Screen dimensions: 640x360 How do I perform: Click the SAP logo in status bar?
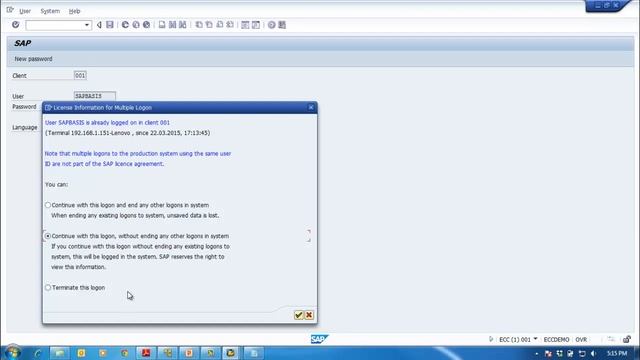(319, 339)
